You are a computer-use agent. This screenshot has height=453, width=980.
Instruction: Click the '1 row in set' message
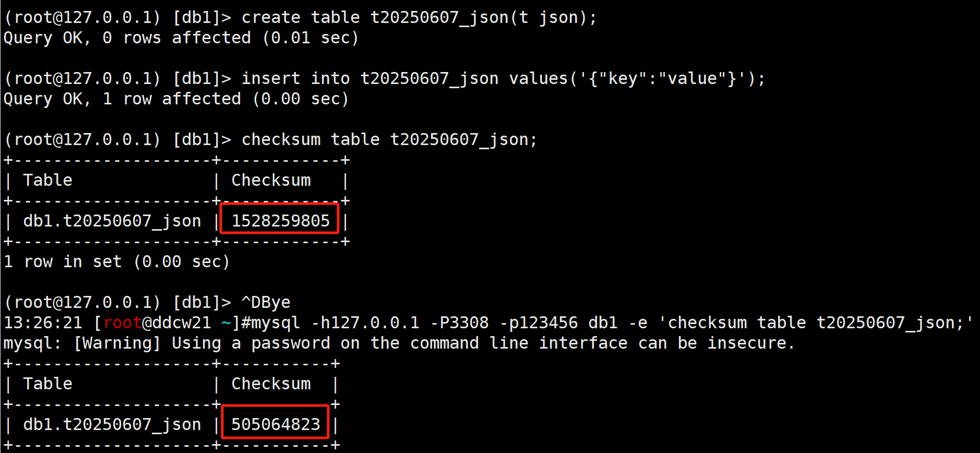coord(117,261)
